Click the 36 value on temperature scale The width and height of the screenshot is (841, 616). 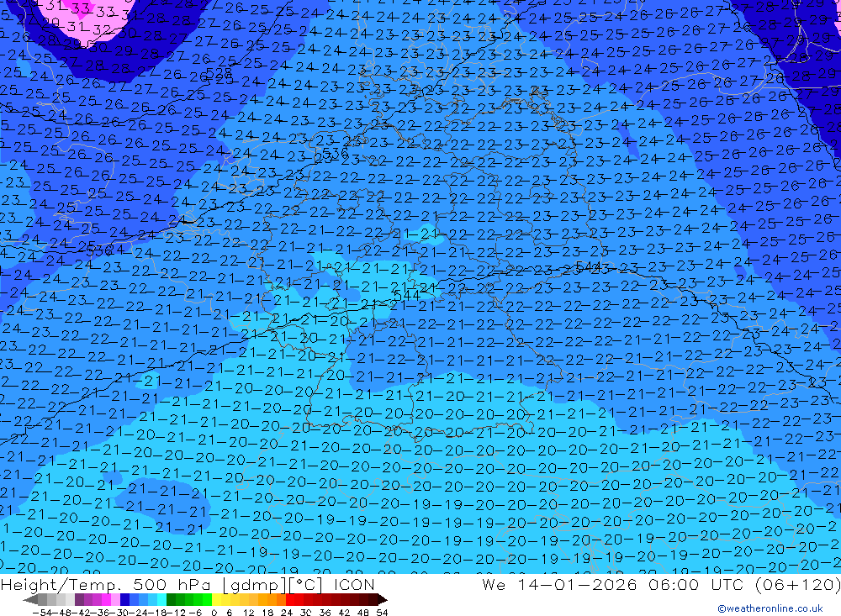click(325, 613)
